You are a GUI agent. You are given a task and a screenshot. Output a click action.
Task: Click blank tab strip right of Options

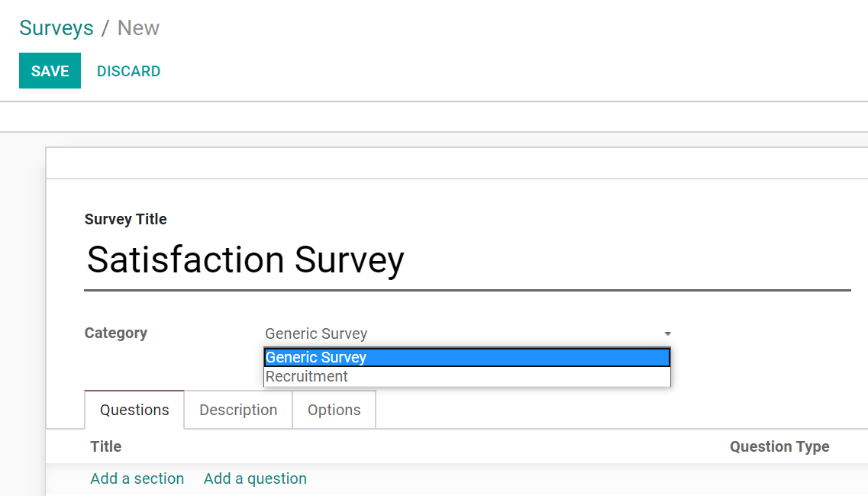tap(611, 410)
